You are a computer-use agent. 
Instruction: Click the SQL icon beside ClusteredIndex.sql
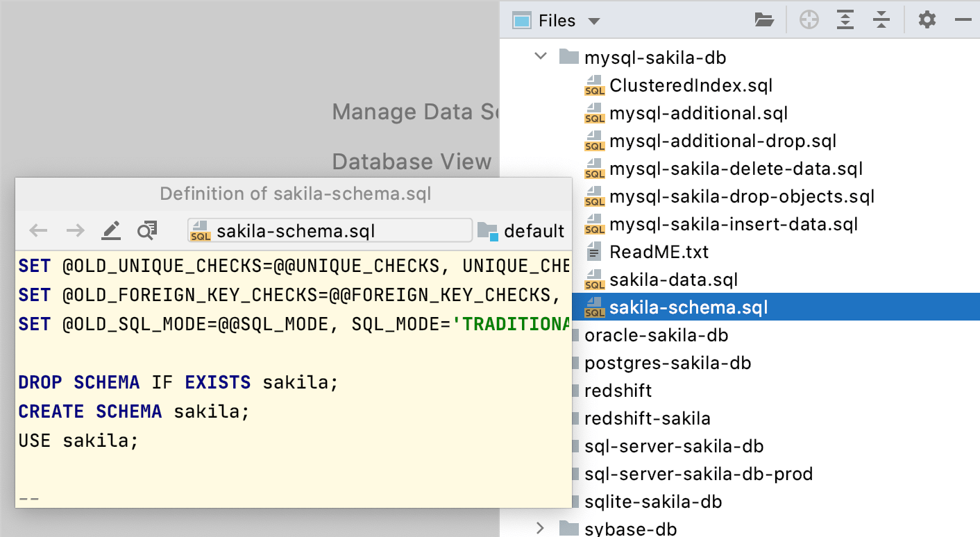click(x=595, y=85)
